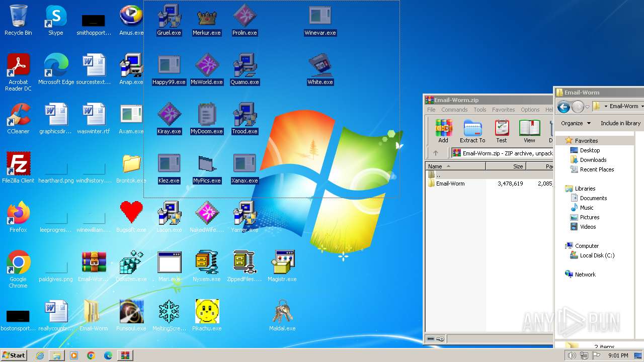Select the Kiray.exe desktop icon
This screenshot has width=644, height=362.
pyautogui.click(x=169, y=119)
